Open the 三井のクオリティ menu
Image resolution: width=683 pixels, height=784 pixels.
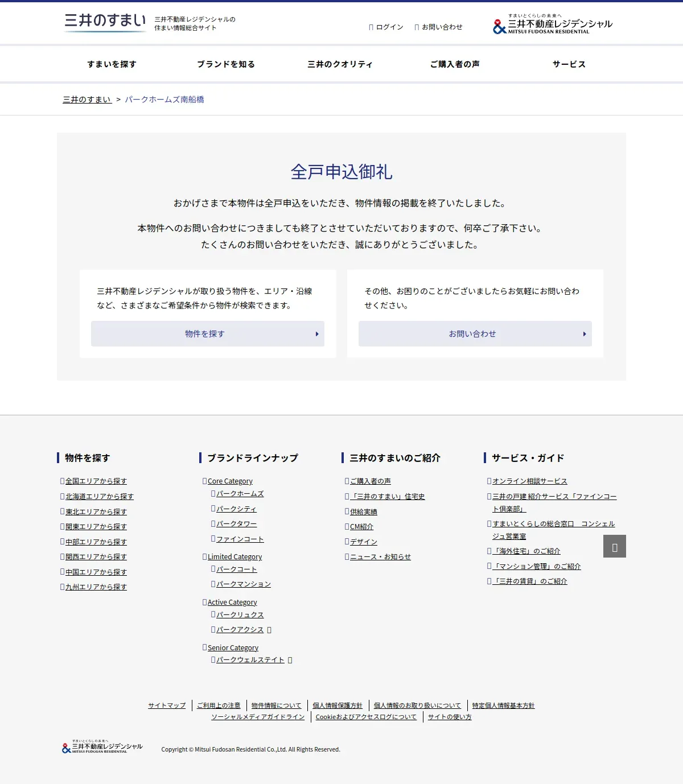pyautogui.click(x=340, y=64)
